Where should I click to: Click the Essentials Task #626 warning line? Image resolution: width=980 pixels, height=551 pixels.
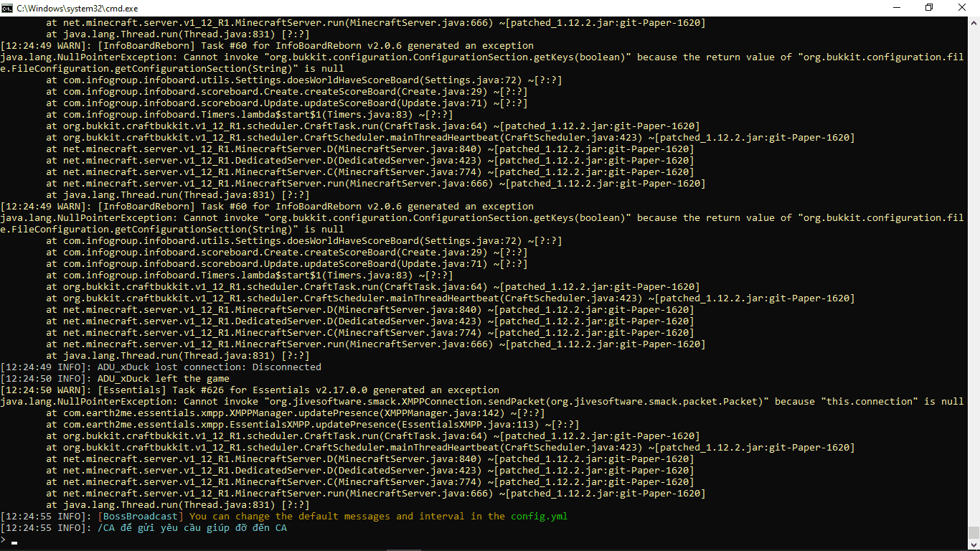pyautogui.click(x=250, y=390)
